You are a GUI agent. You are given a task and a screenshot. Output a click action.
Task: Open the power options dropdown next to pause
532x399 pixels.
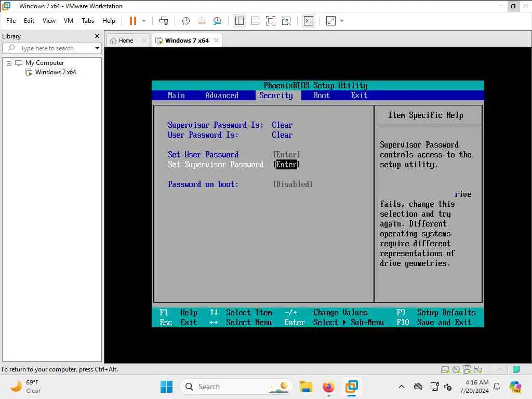[144, 21]
